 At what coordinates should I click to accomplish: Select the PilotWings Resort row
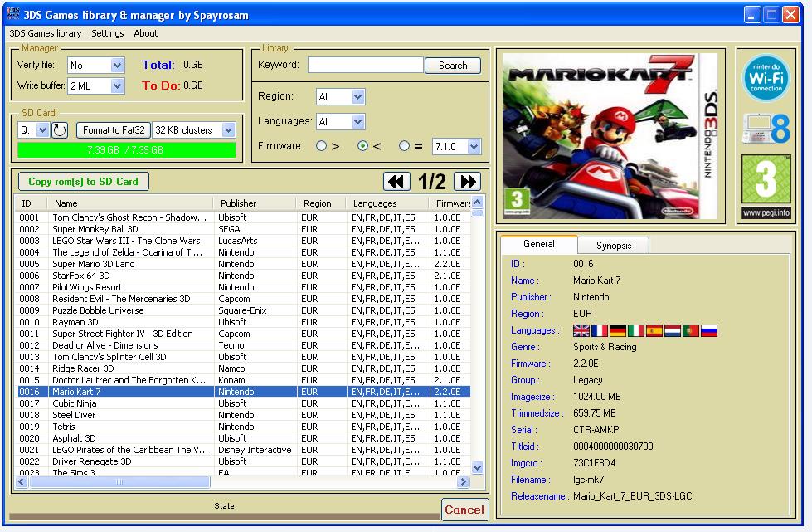[x=243, y=287]
